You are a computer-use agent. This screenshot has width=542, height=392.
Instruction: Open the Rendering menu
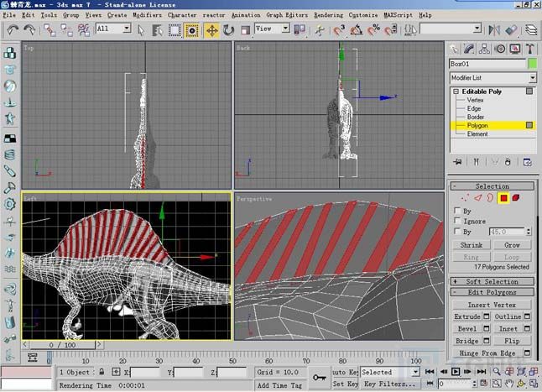[329, 15]
